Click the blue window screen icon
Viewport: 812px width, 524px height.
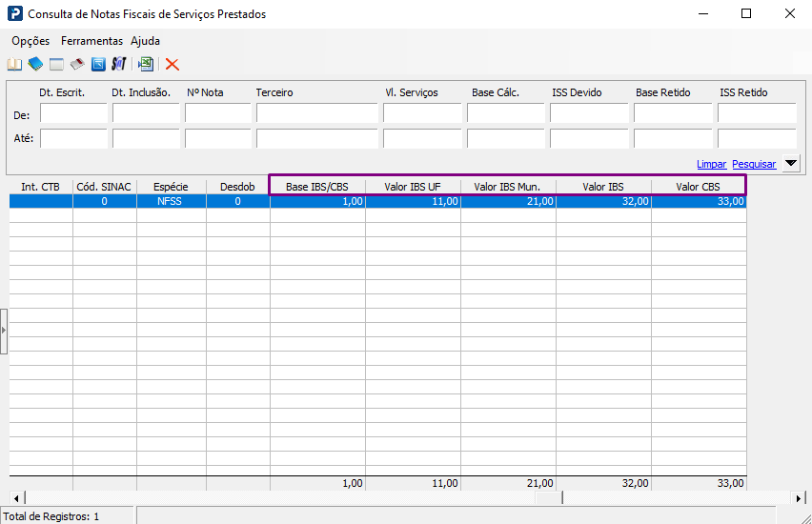coord(98,64)
